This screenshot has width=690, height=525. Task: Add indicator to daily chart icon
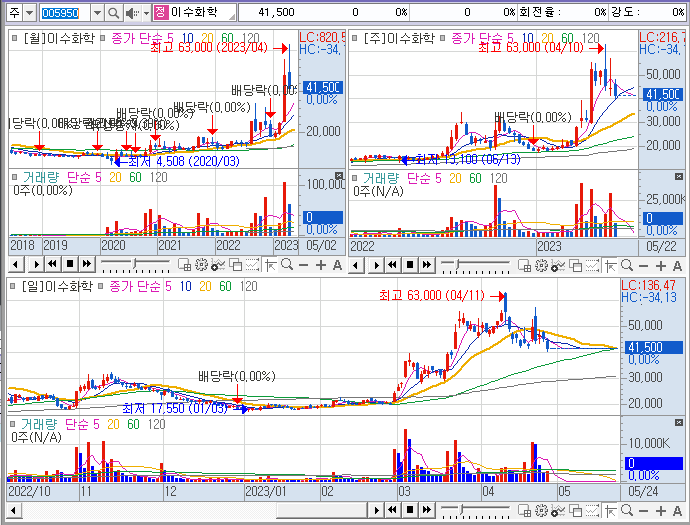point(558,510)
